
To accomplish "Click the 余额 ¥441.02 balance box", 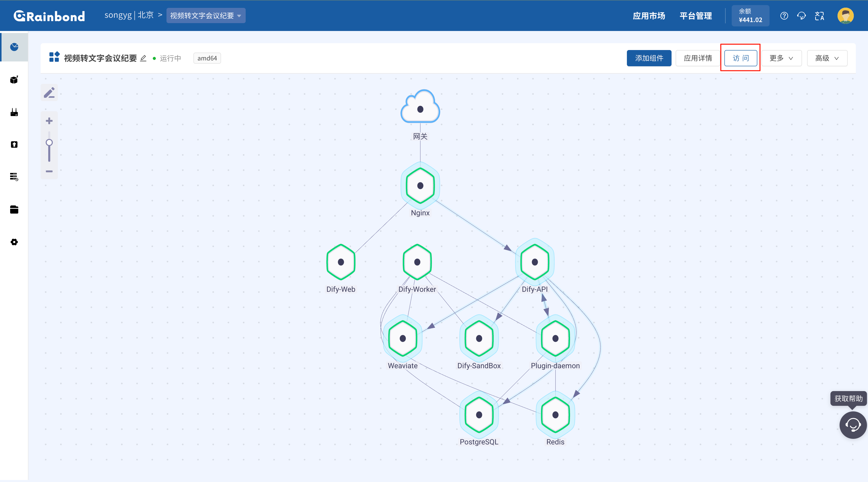I will coord(750,15).
